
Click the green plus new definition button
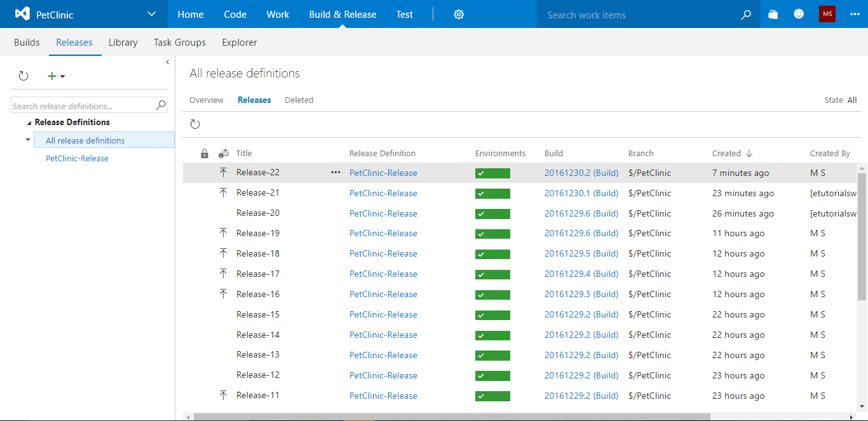[52, 76]
